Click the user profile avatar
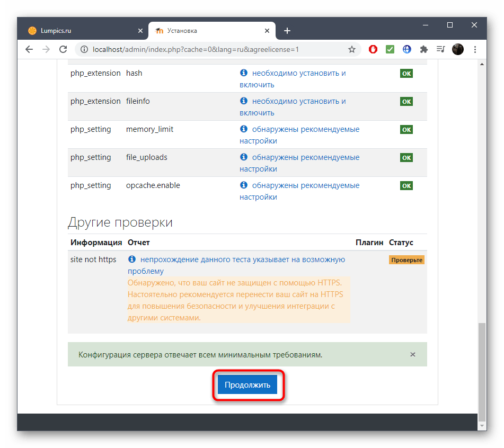504x448 pixels. tap(458, 49)
